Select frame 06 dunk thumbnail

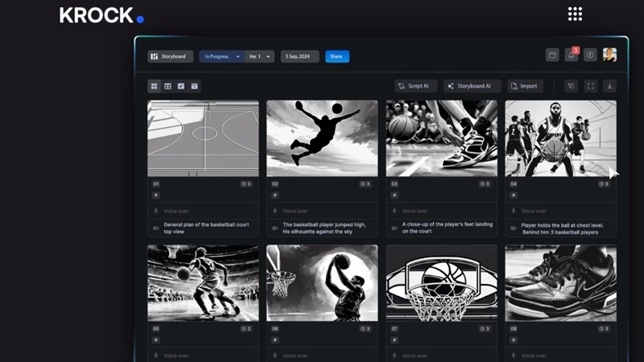click(x=322, y=283)
